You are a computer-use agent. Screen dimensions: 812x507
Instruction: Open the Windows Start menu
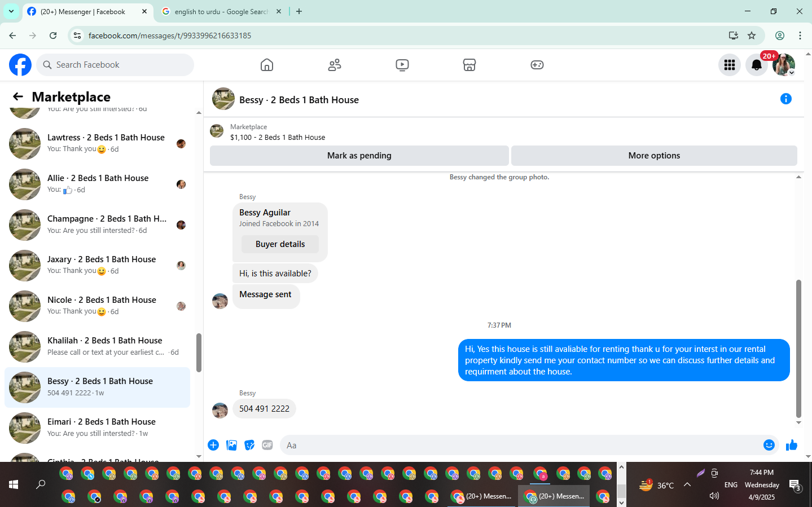point(14,484)
